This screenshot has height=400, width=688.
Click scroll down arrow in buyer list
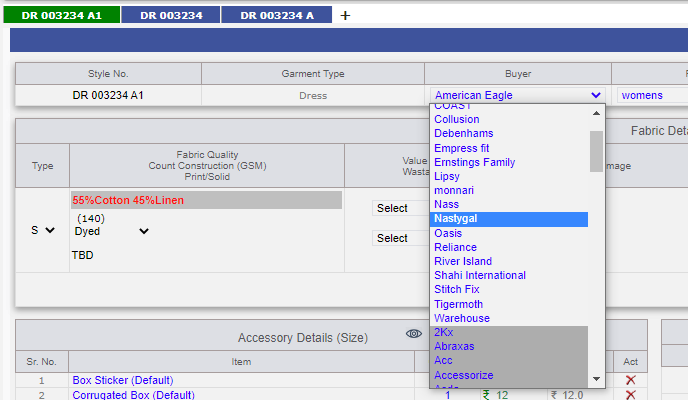(x=596, y=379)
